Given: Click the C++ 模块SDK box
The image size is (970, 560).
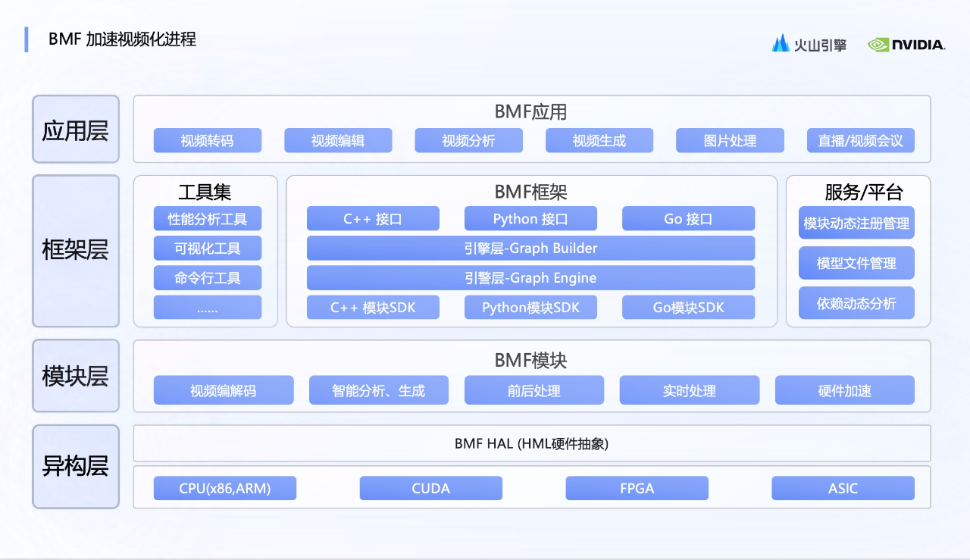Looking at the screenshot, I should point(373,307).
